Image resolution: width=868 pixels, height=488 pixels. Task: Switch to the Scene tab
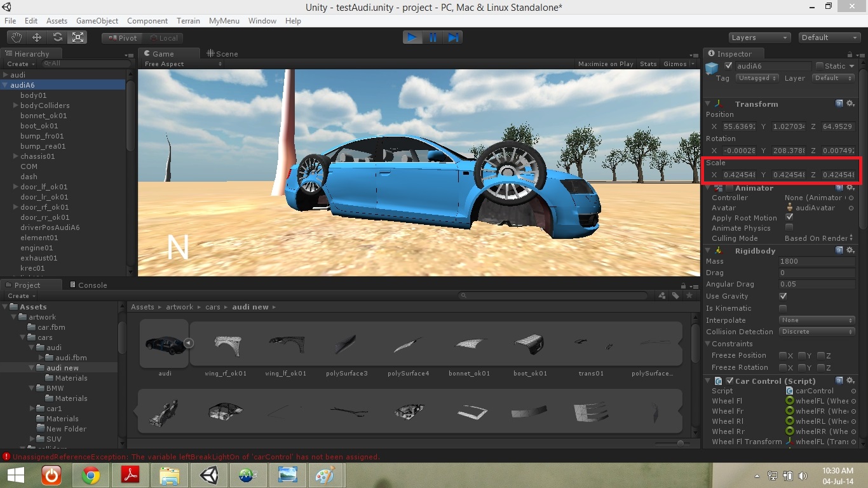point(222,54)
